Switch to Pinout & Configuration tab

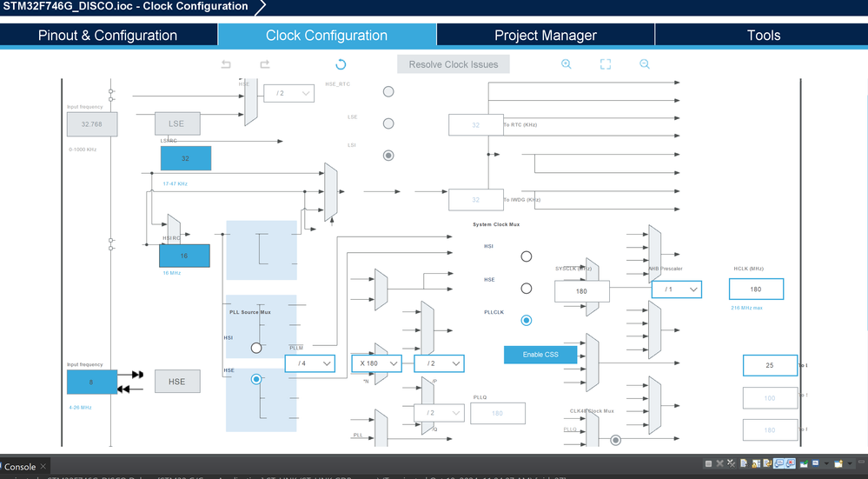[108, 35]
